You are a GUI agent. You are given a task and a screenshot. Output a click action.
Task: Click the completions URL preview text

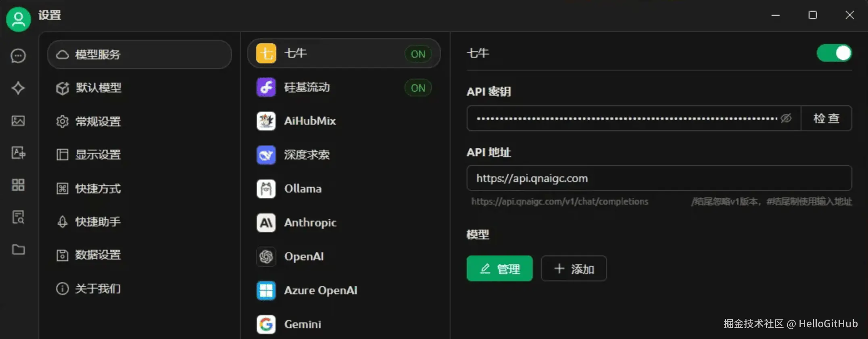pos(559,201)
